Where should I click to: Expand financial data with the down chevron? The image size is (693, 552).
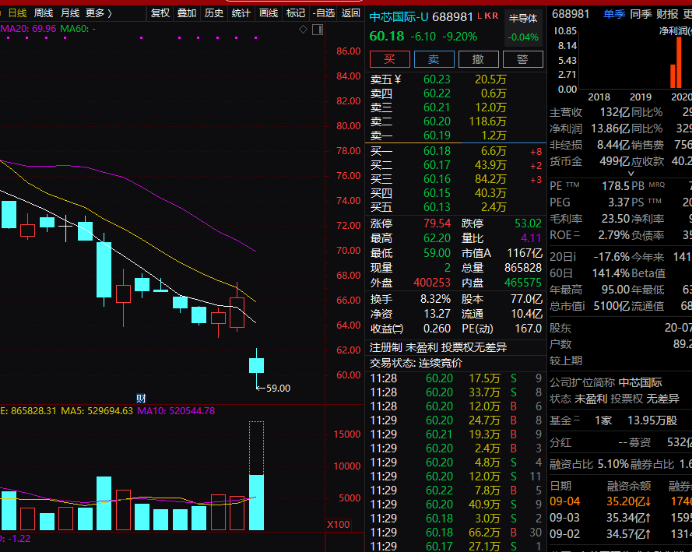(x=631, y=173)
